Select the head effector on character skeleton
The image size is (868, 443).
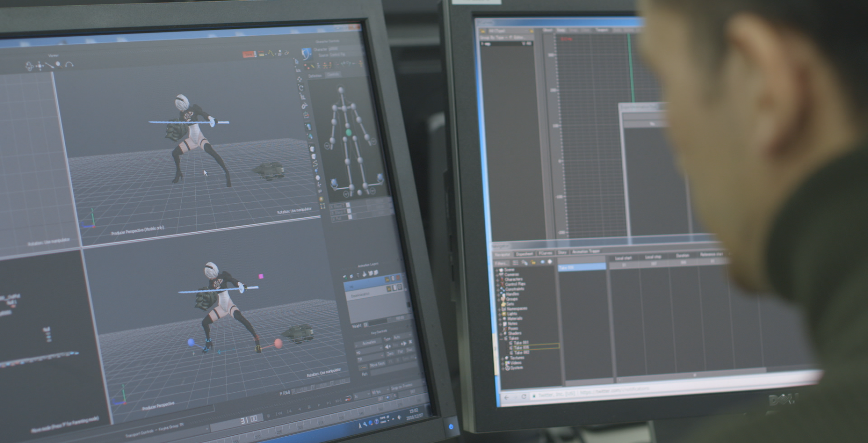(x=341, y=90)
